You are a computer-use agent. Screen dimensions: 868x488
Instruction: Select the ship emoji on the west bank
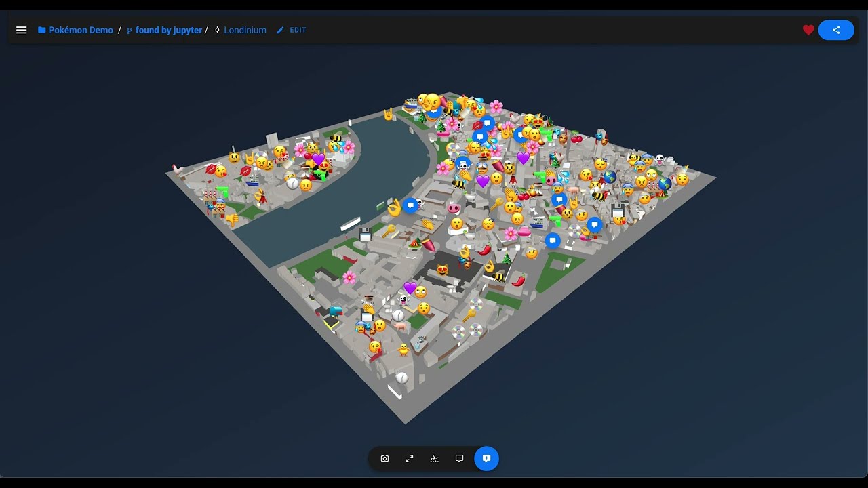[x=254, y=182]
